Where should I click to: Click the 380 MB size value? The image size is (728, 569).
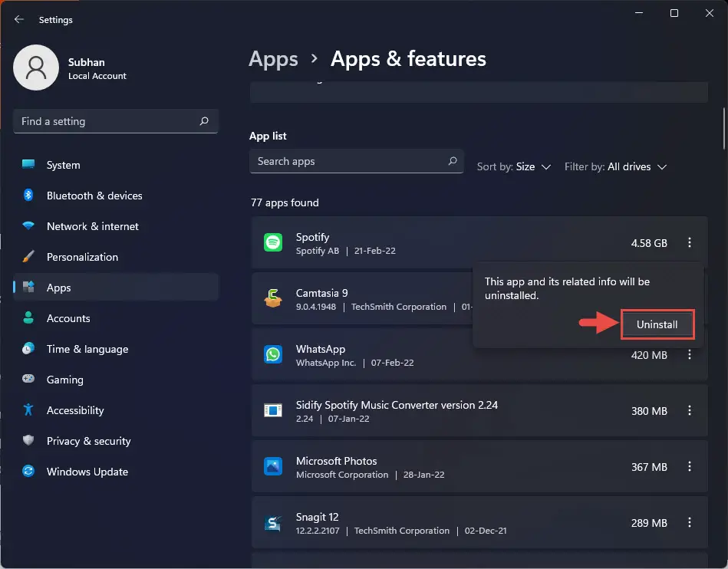pyautogui.click(x=649, y=411)
